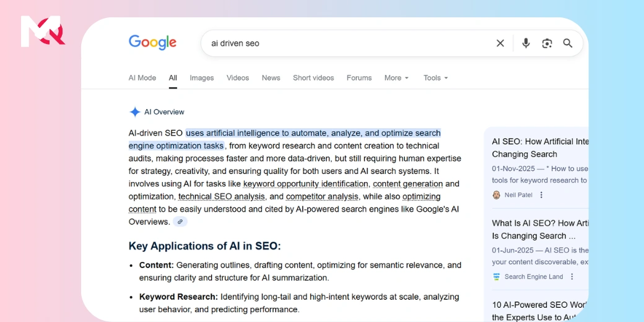Switch to the AI Mode tab
Image resolution: width=644 pixels, height=322 pixels.
(x=142, y=77)
